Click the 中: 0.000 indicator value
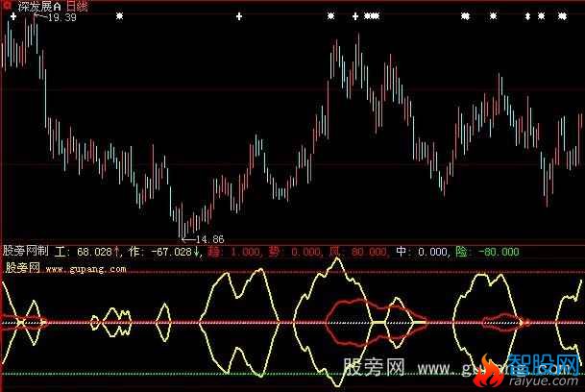The height and width of the screenshot is (392, 585). 424,252
